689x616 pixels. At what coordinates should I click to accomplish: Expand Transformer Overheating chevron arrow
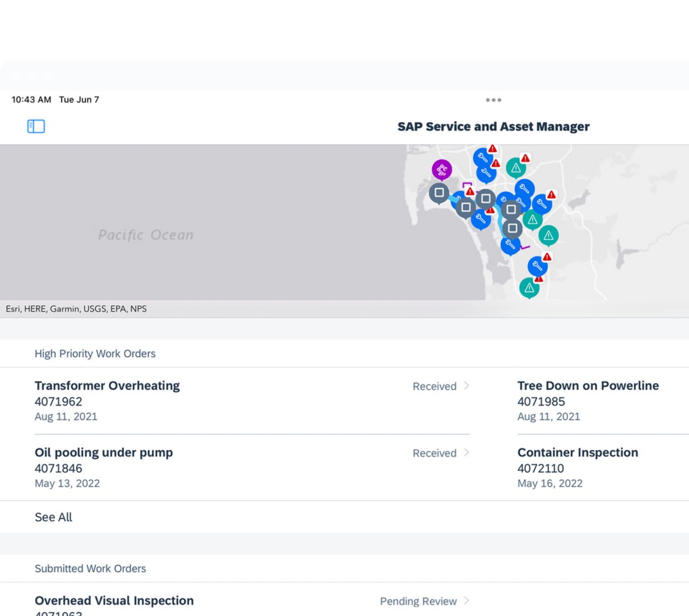click(467, 386)
